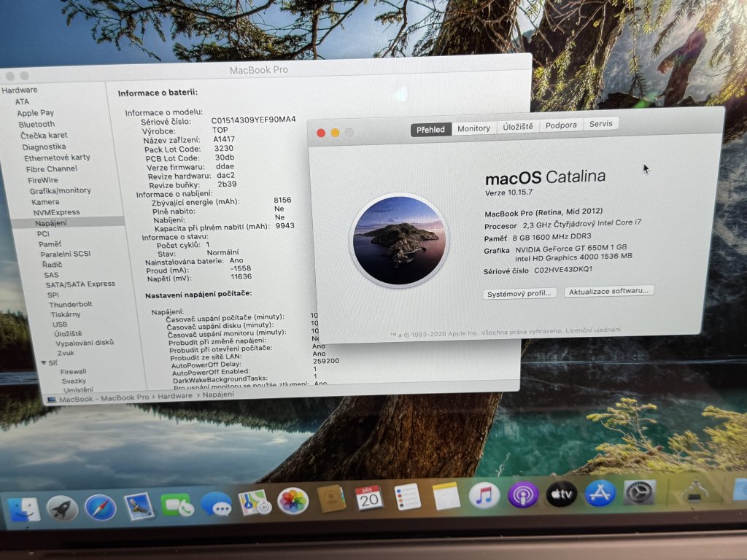Select Paměť in the sidebar

coord(50,244)
